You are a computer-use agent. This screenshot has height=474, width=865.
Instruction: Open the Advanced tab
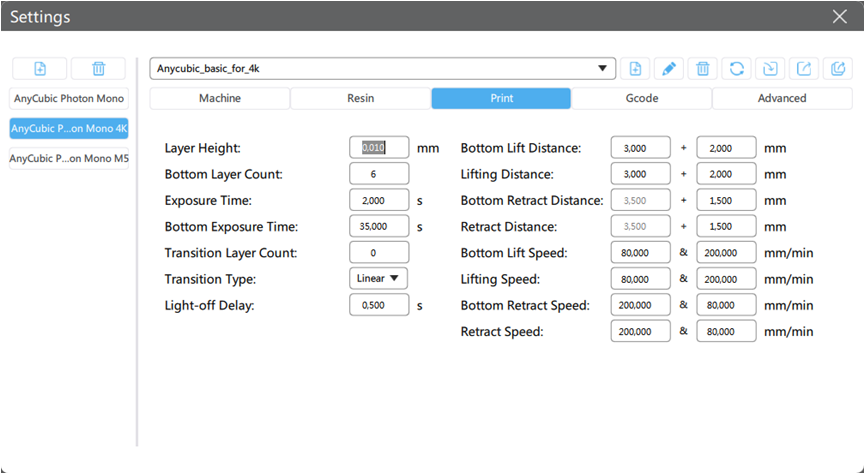782,98
